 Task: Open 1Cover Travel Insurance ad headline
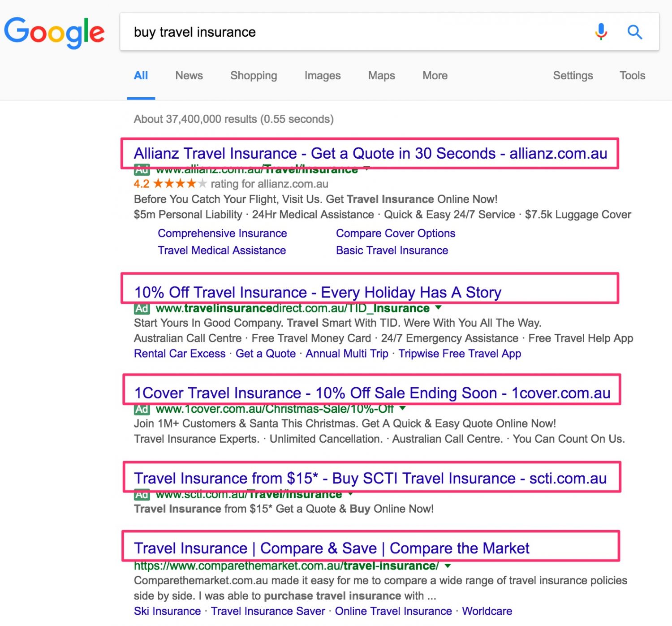(372, 393)
